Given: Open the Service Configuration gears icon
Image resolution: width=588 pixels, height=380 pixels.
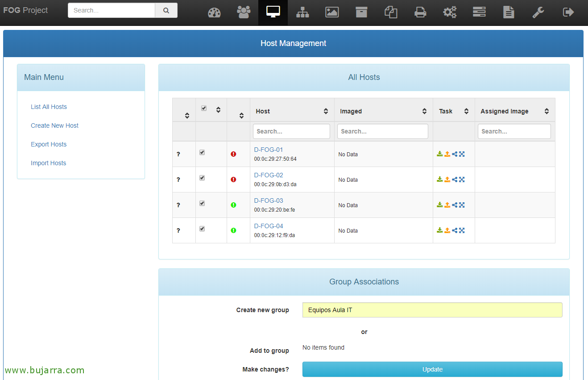Looking at the screenshot, I should coord(450,13).
